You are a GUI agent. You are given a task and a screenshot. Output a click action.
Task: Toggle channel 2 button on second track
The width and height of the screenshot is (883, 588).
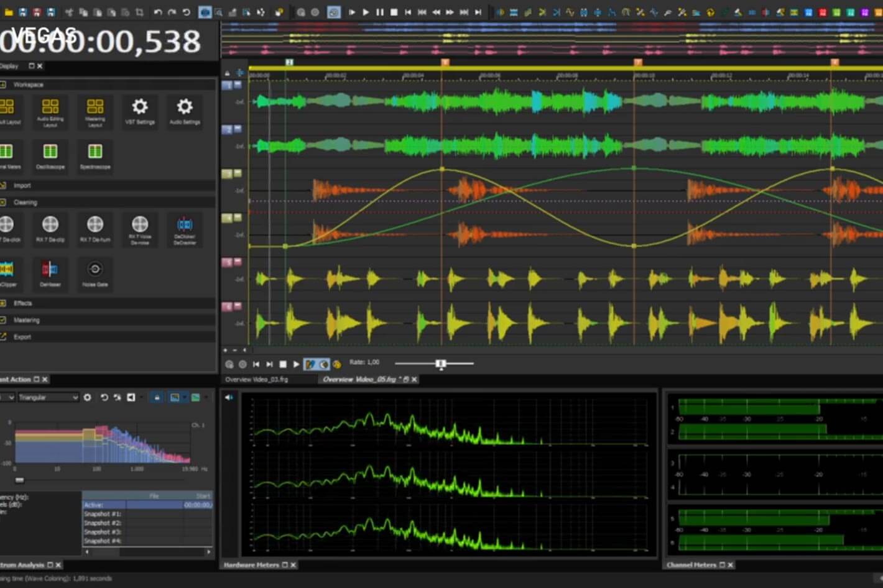(x=227, y=129)
